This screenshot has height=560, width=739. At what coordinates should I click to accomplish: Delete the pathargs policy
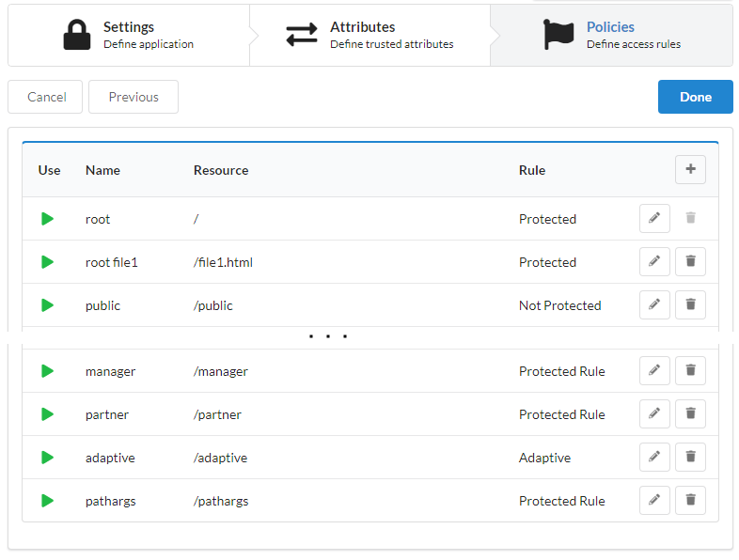690,500
